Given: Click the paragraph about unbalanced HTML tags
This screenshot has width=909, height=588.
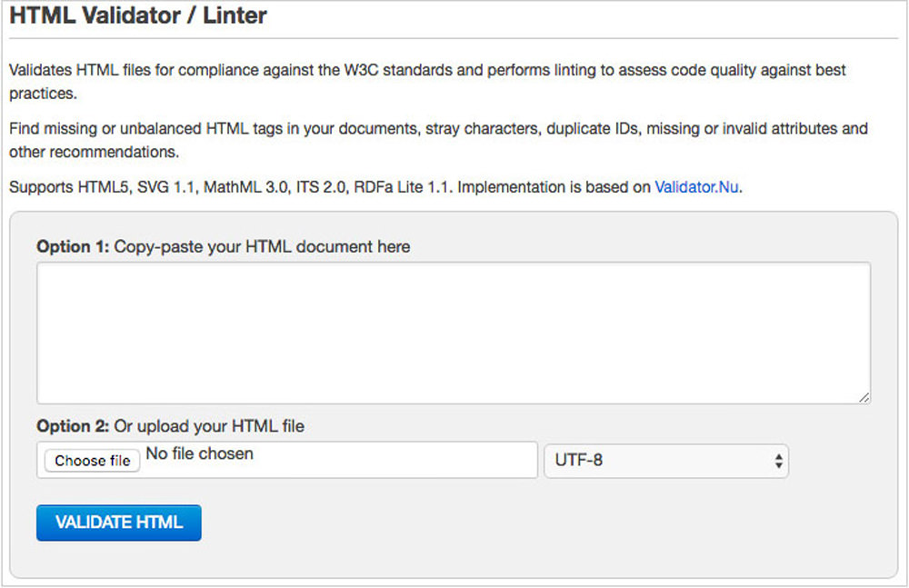Looking at the screenshot, I should (436, 129).
